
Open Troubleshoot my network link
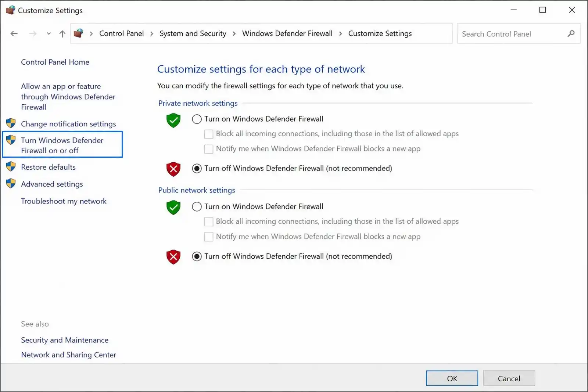[64, 201]
